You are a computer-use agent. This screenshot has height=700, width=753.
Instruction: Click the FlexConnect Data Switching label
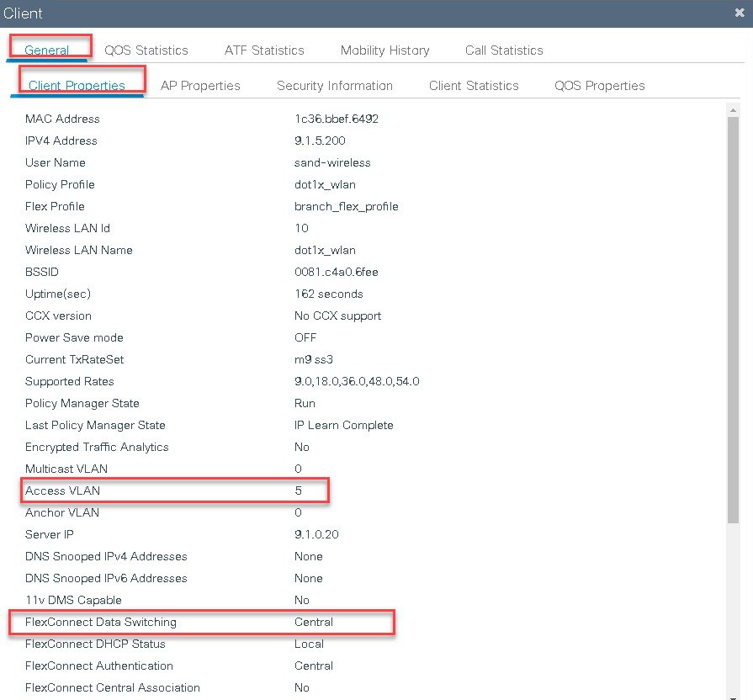pyautogui.click(x=101, y=623)
